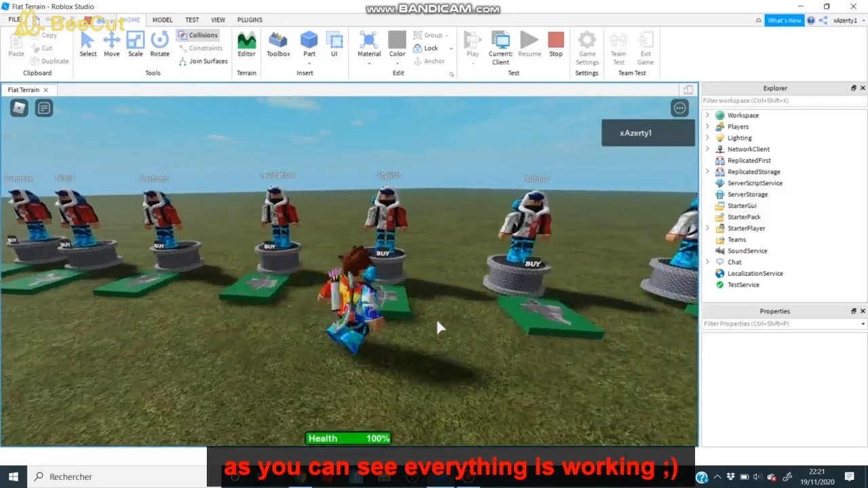Viewport: 868px width, 488px height.
Task: Open the Terrain Editor
Action: [247, 44]
